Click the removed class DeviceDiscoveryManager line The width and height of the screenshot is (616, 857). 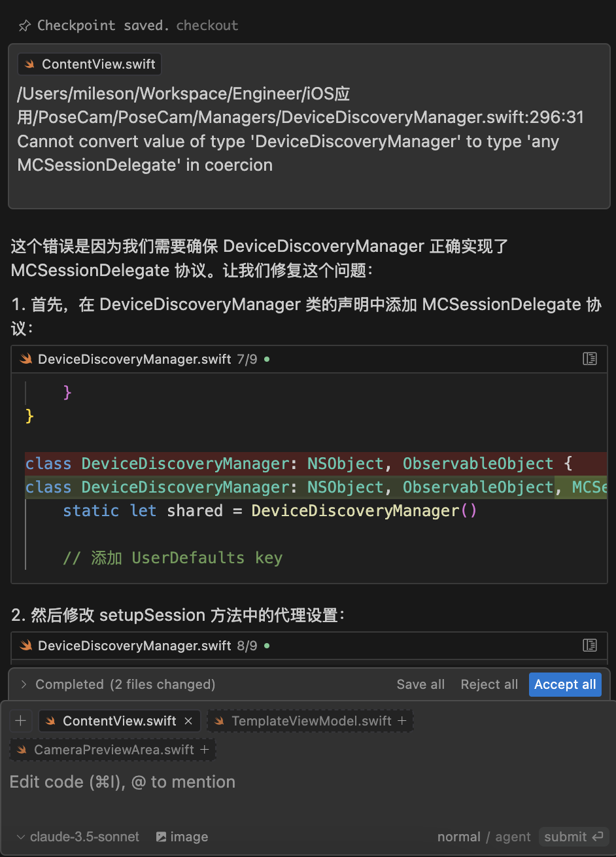pos(316,463)
